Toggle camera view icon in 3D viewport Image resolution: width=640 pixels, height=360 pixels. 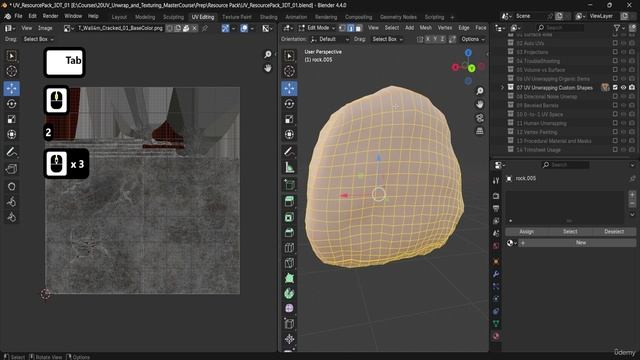point(480,118)
